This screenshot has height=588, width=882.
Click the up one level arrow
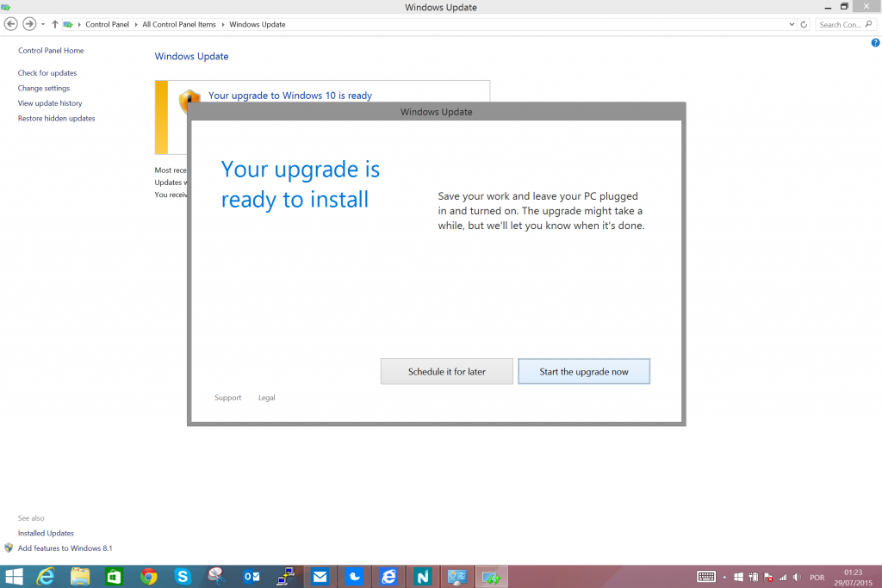pos(54,24)
